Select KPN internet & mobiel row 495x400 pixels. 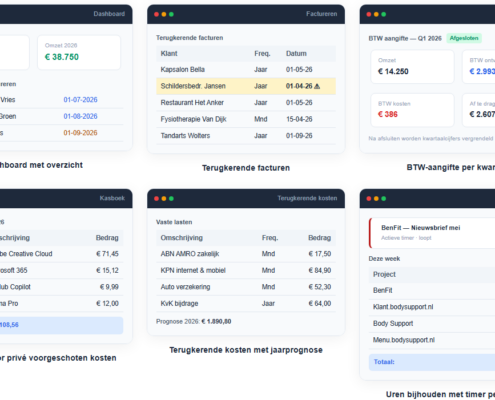click(246, 270)
